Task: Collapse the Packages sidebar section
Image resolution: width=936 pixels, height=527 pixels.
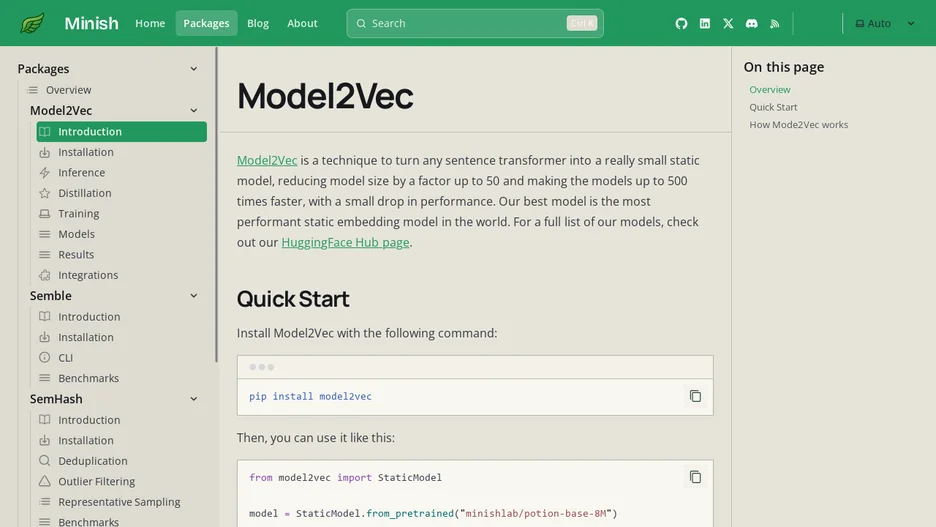Action: [x=193, y=69]
